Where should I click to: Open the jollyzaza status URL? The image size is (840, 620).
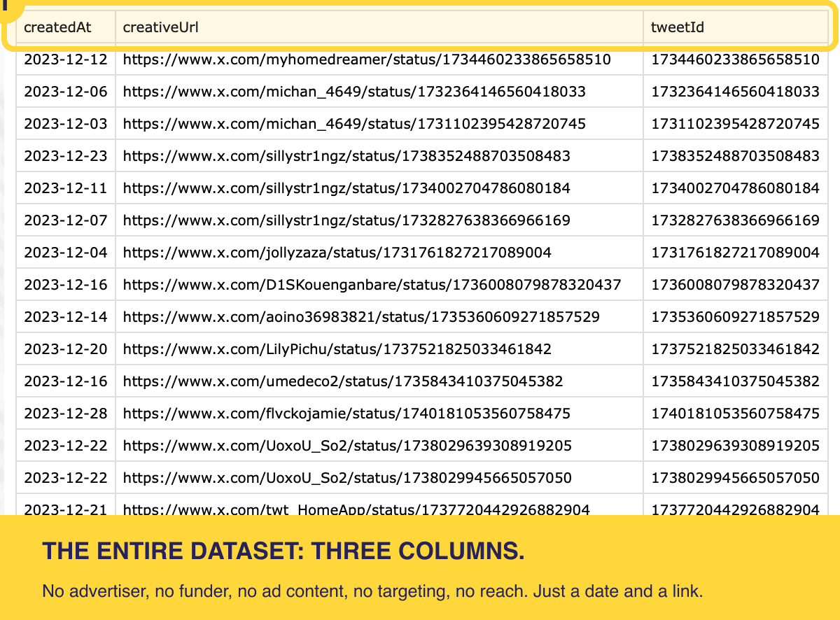pos(337,253)
